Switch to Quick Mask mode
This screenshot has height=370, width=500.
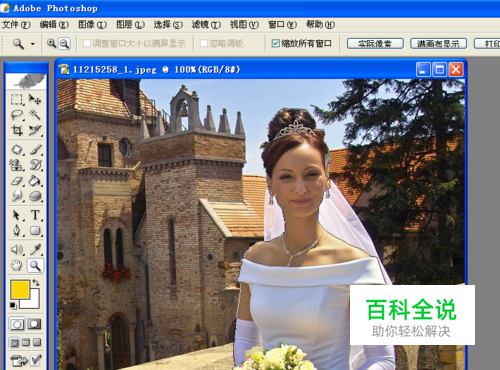tap(34, 324)
